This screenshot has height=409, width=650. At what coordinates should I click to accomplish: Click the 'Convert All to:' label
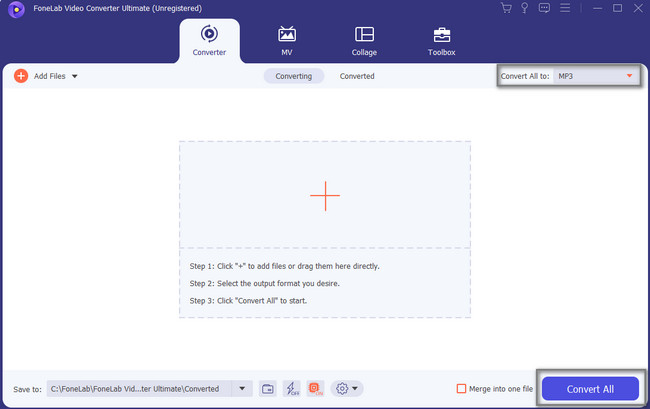pos(525,76)
